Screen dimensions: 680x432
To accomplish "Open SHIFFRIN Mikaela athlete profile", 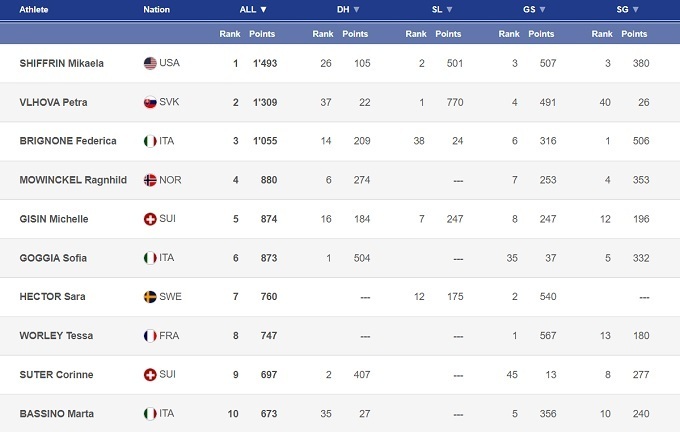I will tap(62, 63).
